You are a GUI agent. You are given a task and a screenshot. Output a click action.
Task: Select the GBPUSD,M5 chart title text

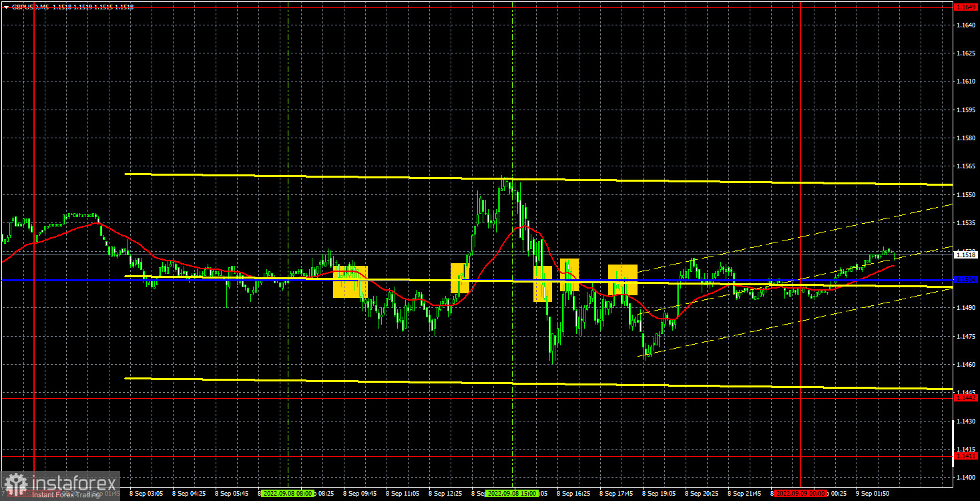[x=31, y=6]
